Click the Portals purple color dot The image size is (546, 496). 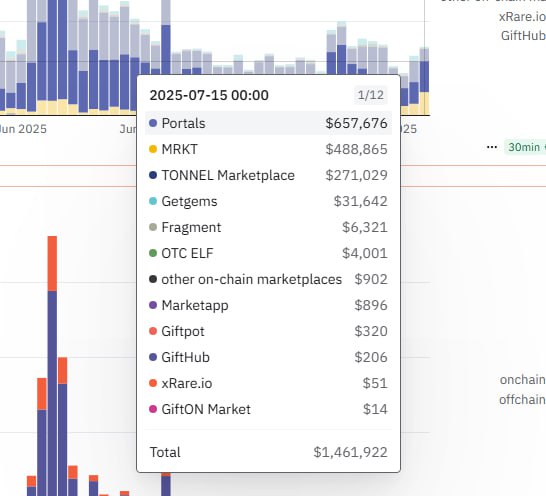coord(153,123)
